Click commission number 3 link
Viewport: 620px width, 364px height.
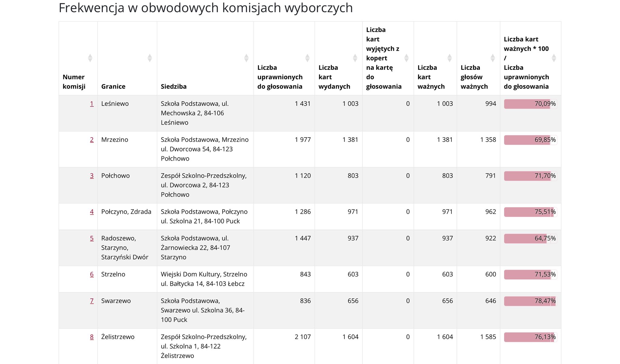click(x=92, y=176)
